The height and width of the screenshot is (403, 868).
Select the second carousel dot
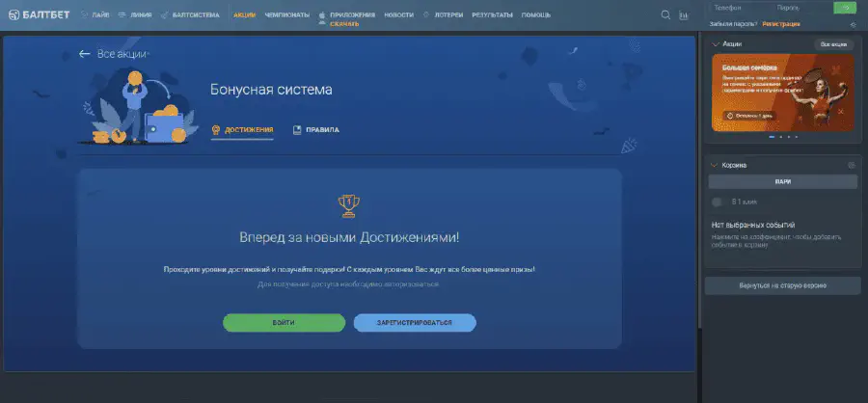tap(780, 136)
